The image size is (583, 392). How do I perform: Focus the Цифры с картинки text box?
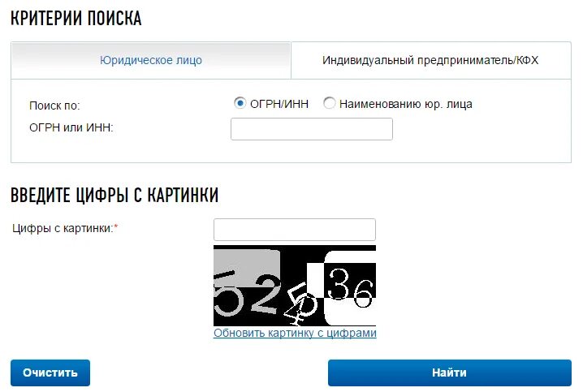[295, 230]
